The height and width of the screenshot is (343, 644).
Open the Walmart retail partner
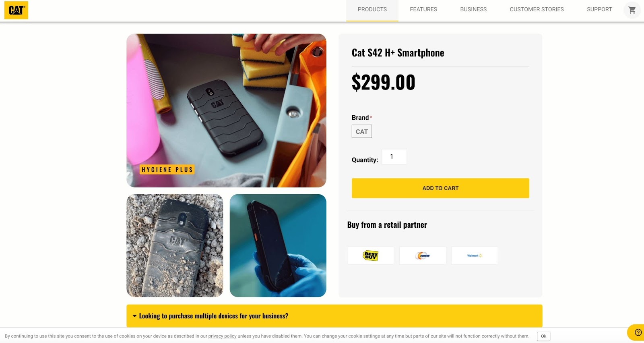(x=475, y=256)
